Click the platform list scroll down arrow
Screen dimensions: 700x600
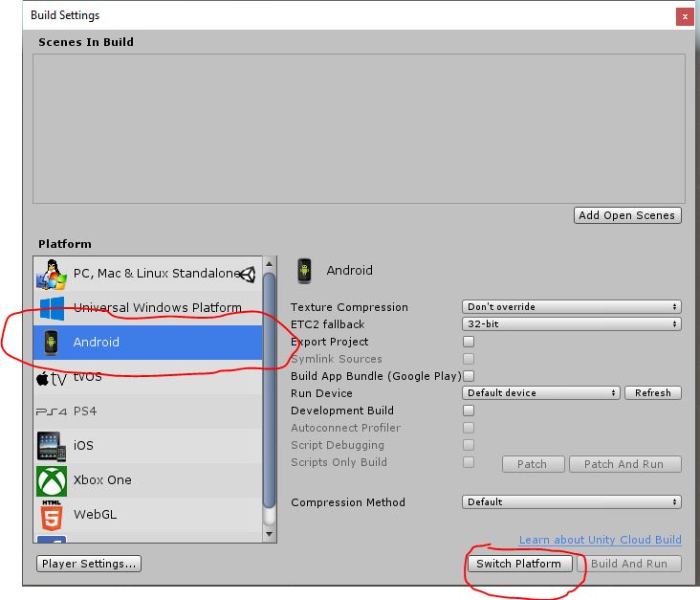(x=270, y=534)
